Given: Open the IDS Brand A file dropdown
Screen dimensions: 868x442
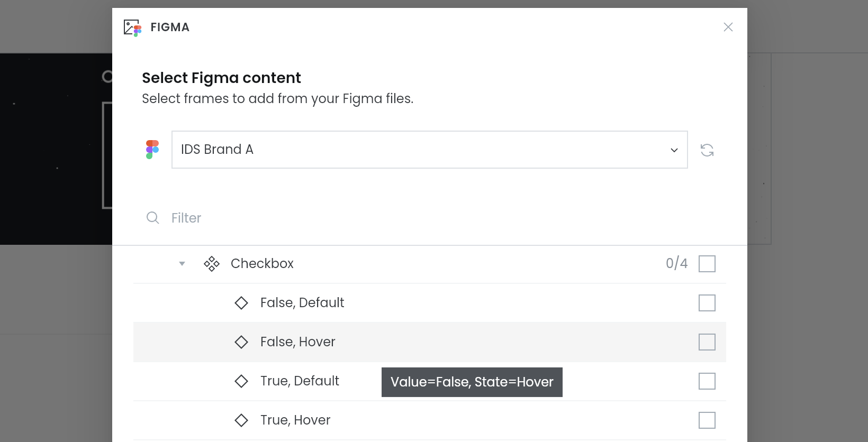Looking at the screenshot, I should (x=430, y=150).
